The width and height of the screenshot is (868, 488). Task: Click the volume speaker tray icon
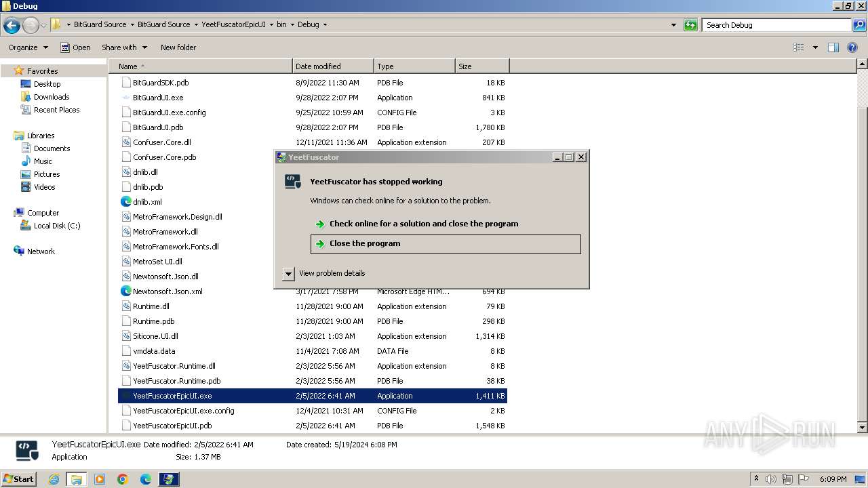click(x=771, y=479)
